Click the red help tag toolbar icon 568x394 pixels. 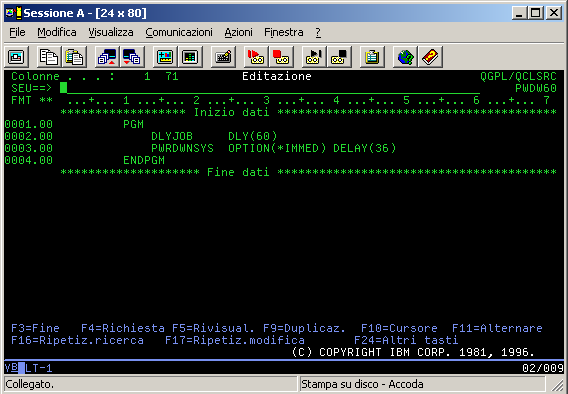430,57
